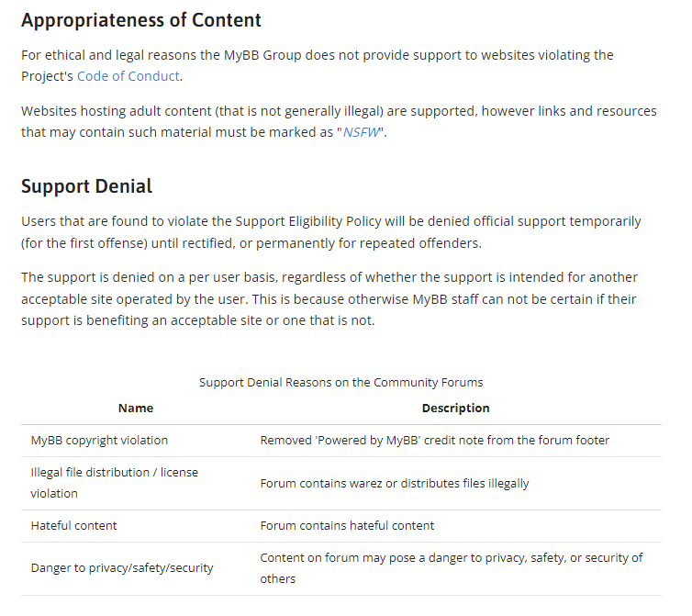Click the Appropriateness of Content heading

(x=141, y=20)
